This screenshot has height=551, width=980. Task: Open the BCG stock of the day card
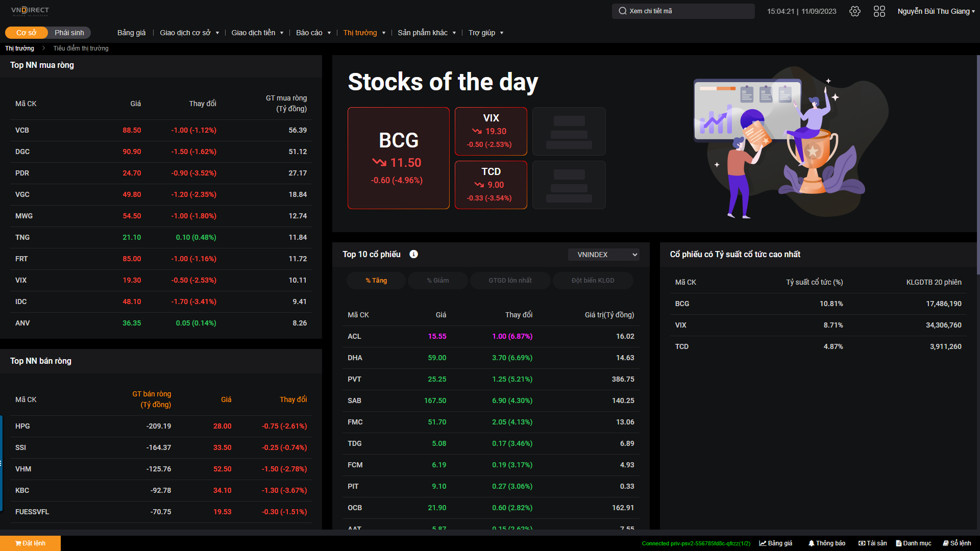pos(399,158)
